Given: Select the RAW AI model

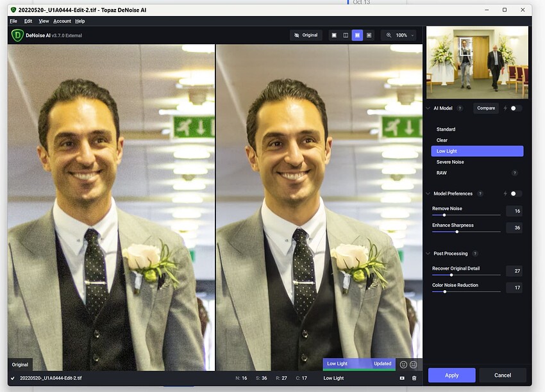Looking at the screenshot, I should tap(477, 173).
